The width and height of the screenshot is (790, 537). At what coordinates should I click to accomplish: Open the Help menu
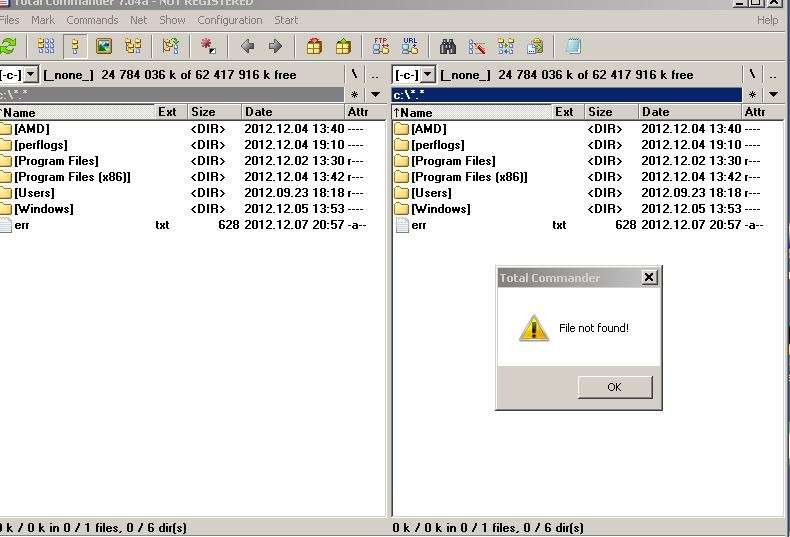pos(767,20)
